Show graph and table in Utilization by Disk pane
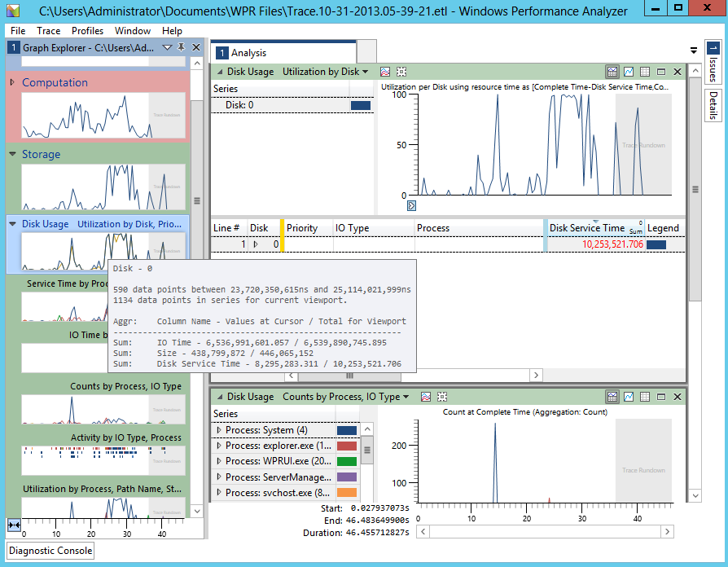The width and height of the screenshot is (728, 567). click(x=612, y=72)
